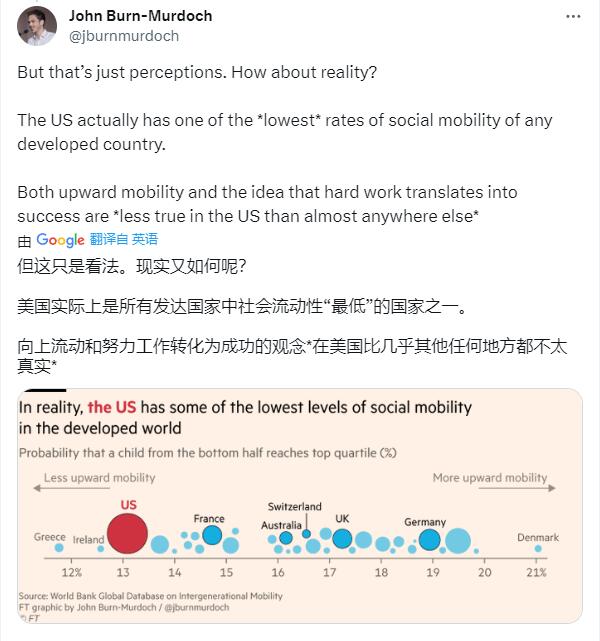Screen dimensions: 600x641
Task: Open the tweet's three-dot more options menu
Action: click(x=573, y=17)
